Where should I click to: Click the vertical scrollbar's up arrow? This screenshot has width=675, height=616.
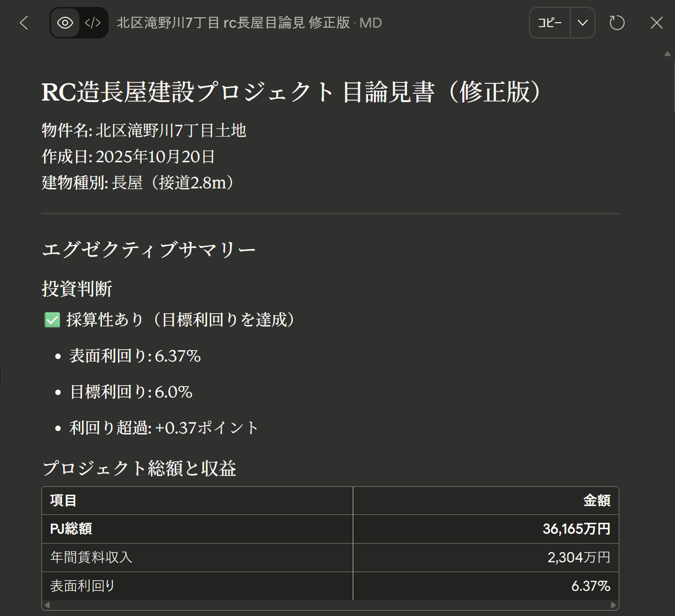[667, 54]
